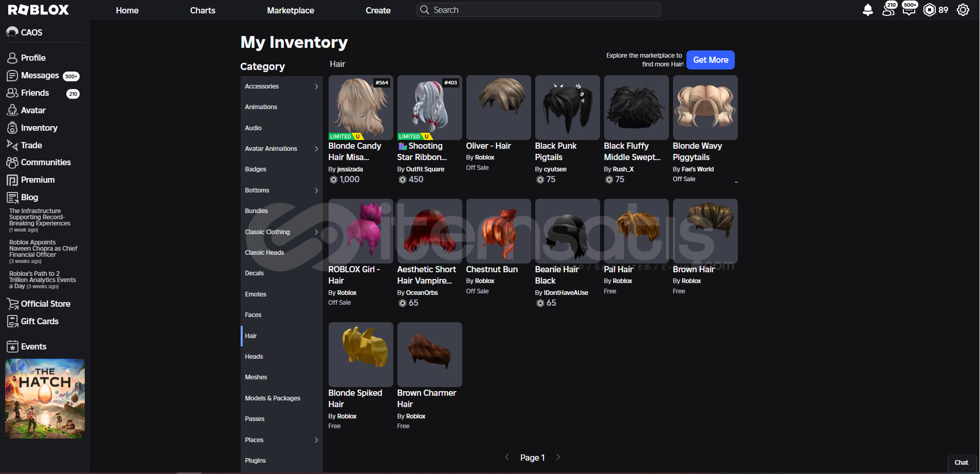
Task: Go to the previous inventory page
Action: [x=507, y=457]
